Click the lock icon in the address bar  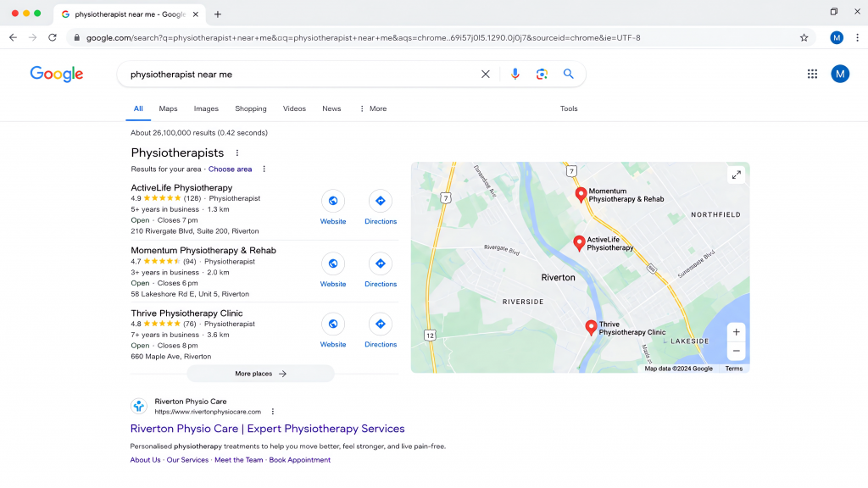tap(77, 37)
